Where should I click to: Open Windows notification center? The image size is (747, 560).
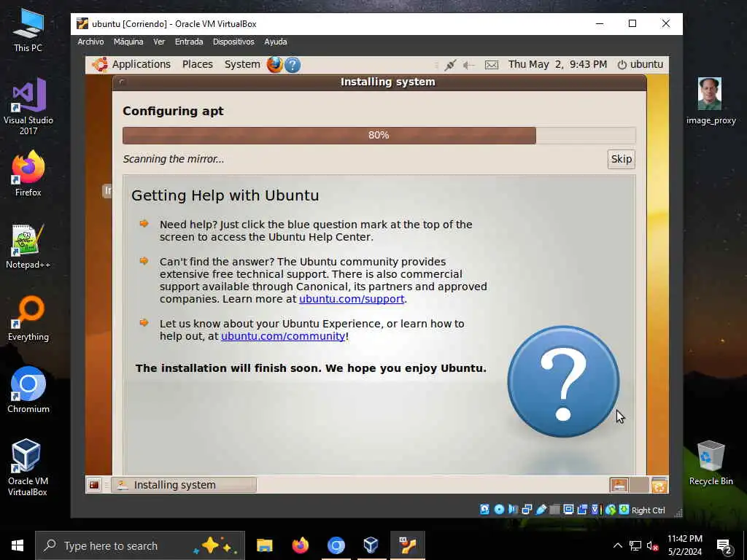[724, 545]
